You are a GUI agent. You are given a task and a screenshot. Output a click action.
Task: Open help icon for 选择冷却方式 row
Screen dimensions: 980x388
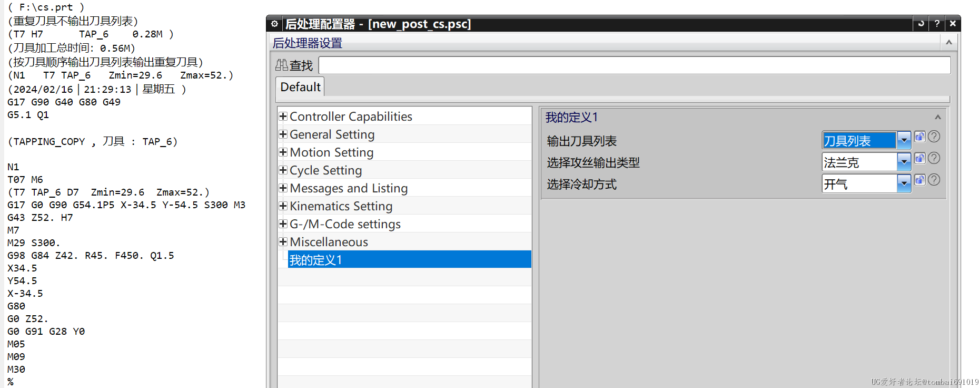pyautogui.click(x=934, y=180)
